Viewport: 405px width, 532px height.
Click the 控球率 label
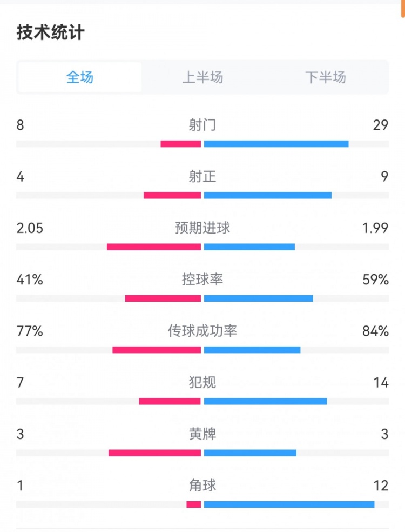(202, 280)
